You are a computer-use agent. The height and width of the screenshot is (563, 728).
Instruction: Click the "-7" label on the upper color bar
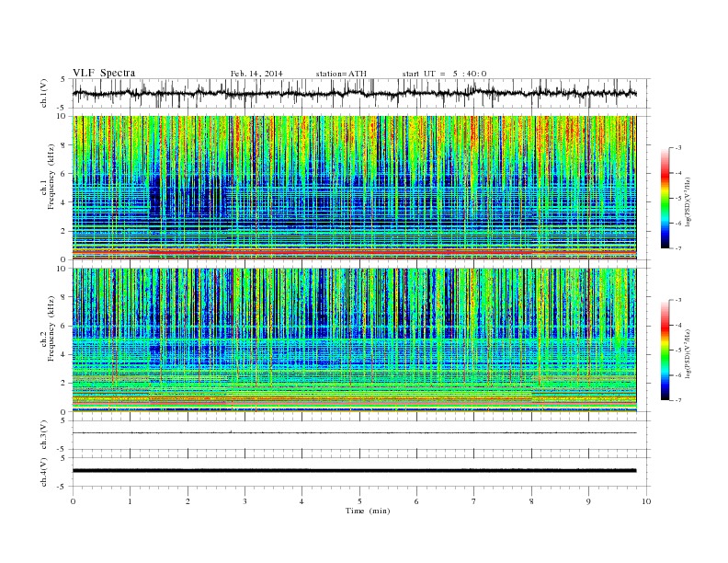678,248
